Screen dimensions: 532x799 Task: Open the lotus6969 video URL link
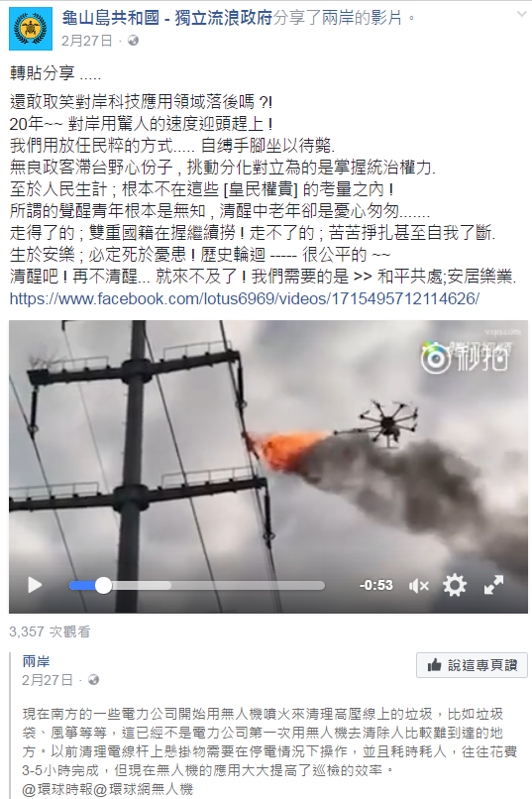[x=245, y=298]
